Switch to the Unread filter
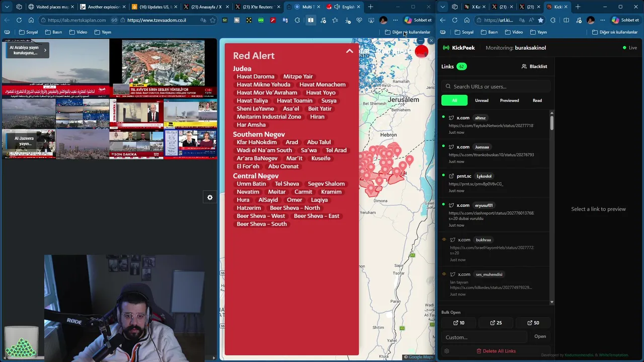 tap(481, 101)
